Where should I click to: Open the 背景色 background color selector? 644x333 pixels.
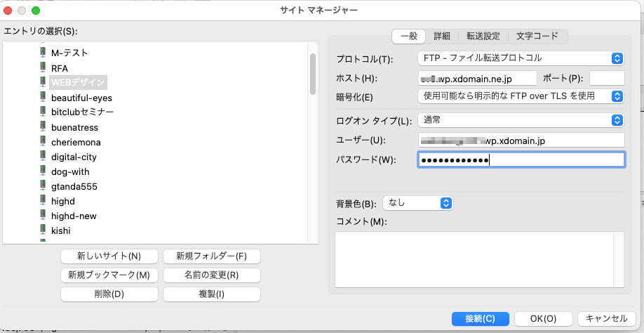tap(418, 203)
